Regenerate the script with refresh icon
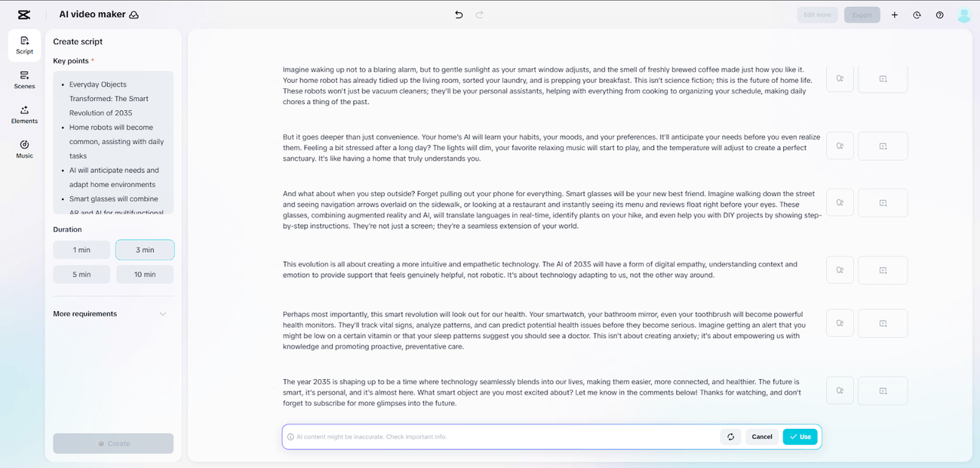This screenshot has height=468, width=980. click(x=730, y=437)
